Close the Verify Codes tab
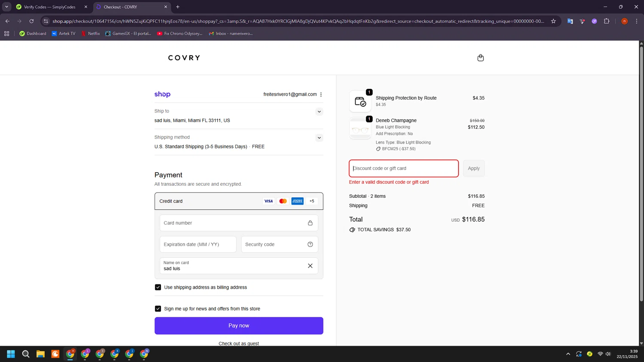 coord(86,7)
